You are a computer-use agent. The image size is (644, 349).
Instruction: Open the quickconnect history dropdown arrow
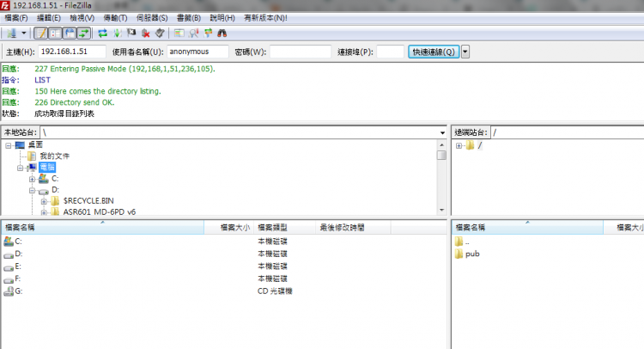click(x=465, y=52)
